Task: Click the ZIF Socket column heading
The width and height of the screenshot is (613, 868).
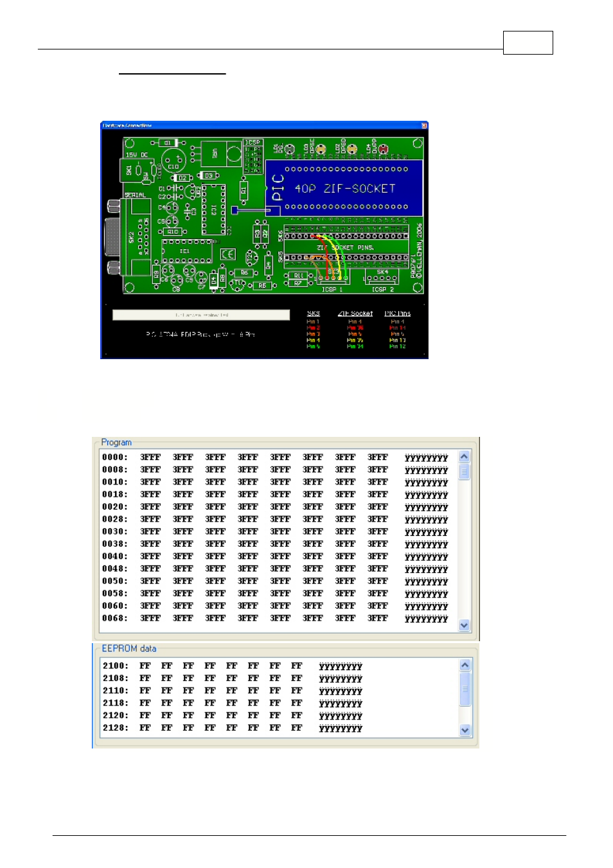Action: (x=355, y=314)
